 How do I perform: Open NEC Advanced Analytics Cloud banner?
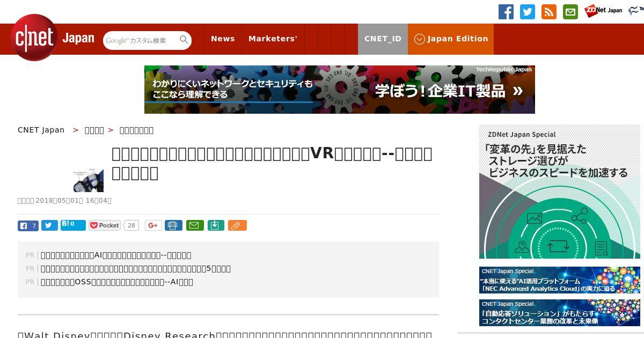click(x=560, y=280)
